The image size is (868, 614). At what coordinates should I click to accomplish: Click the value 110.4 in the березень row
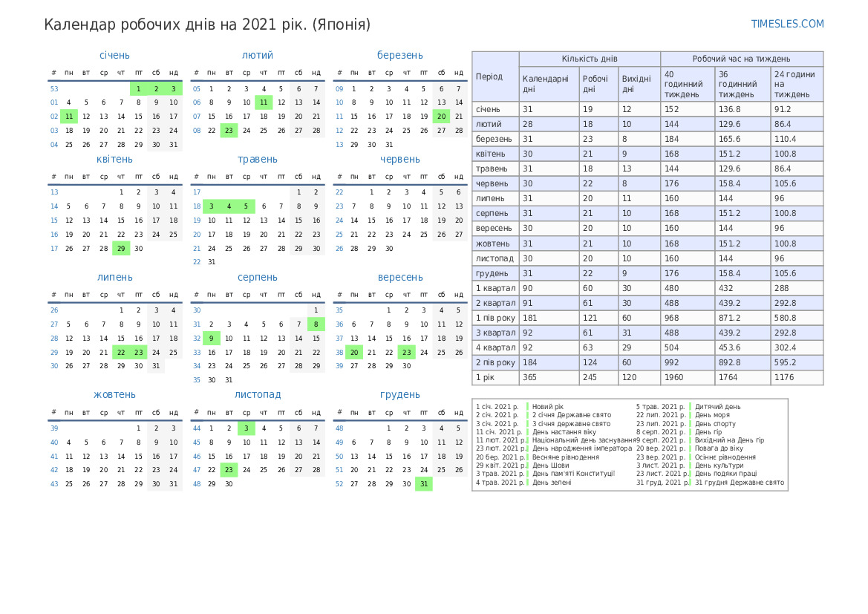(785, 139)
